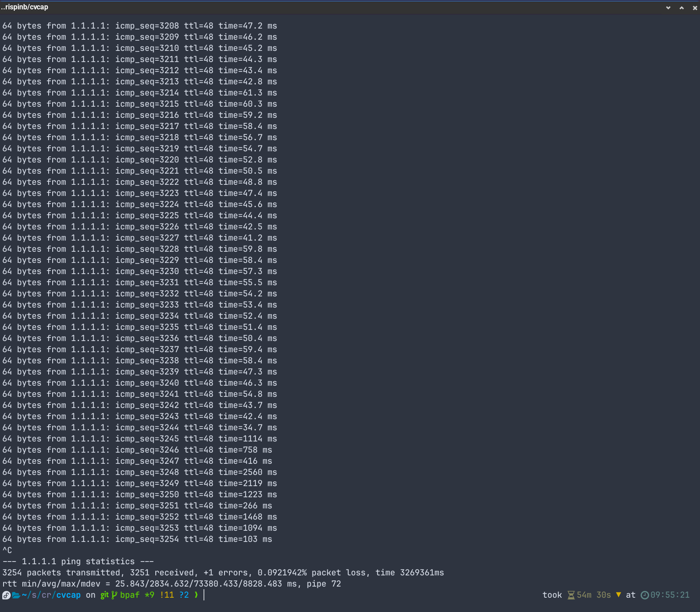Click the icmp_seq=3237 time=59.4 line
Viewport: 700px width, 612px height.
(140, 350)
